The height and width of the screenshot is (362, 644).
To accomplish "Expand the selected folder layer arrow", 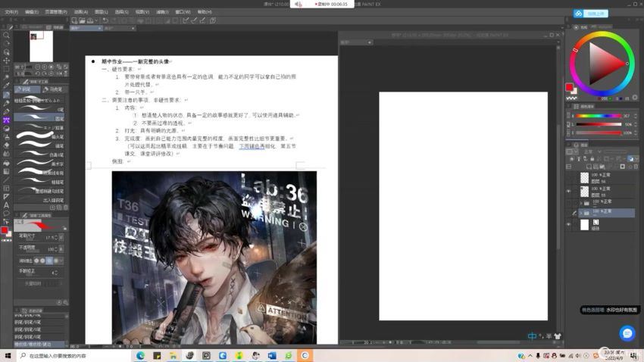I will [581, 213].
